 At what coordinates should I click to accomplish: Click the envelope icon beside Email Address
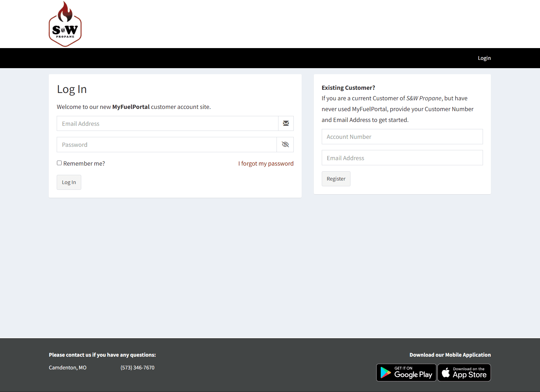286,123
